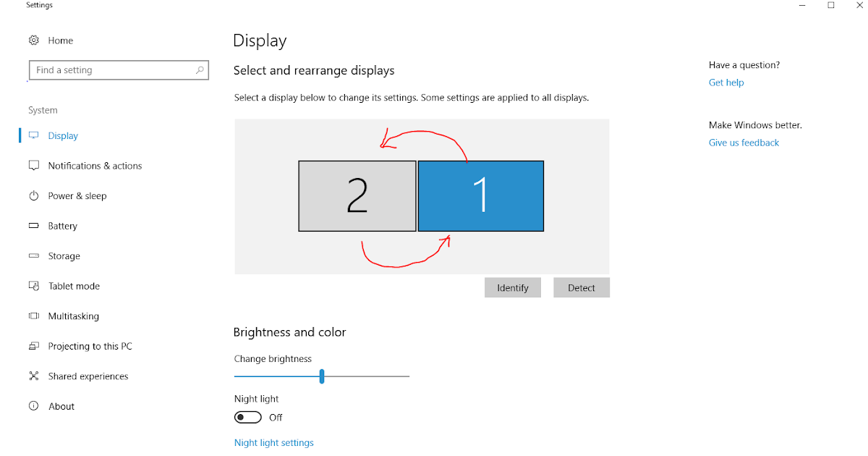Image resolution: width=868 pixels, height=456 pixels.
Task: Click the Tablet mode icon
Action: [33, 286]
